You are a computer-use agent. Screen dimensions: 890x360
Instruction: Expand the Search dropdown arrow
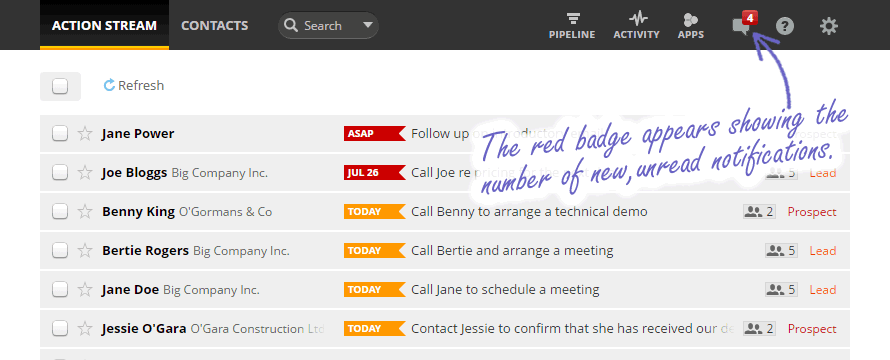368,25
